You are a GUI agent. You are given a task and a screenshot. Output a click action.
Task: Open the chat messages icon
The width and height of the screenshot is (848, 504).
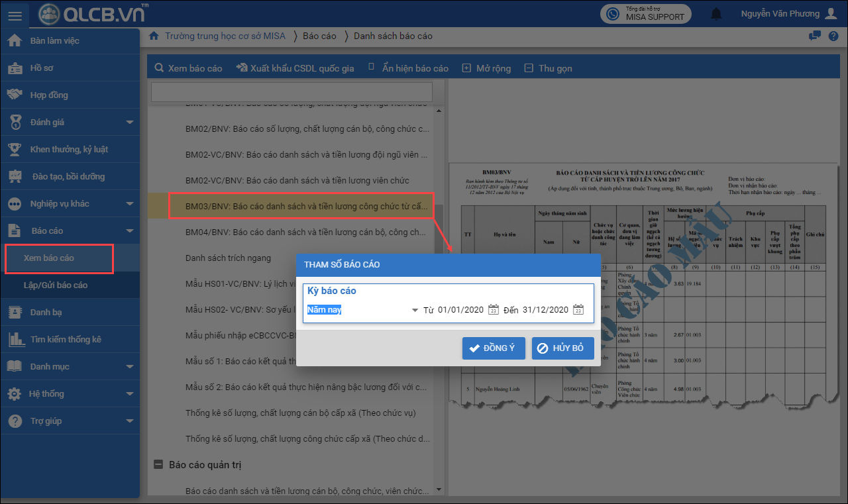pyautogui.click(x=815, y=36)
